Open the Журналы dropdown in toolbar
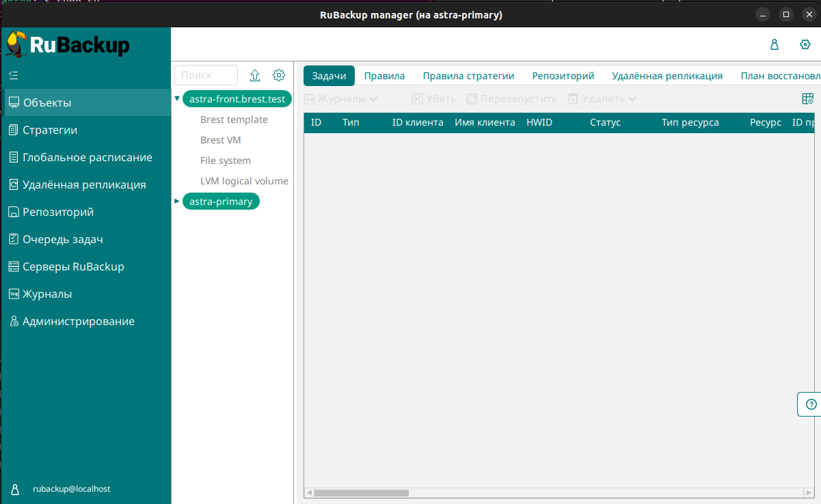 click(341, 99)
